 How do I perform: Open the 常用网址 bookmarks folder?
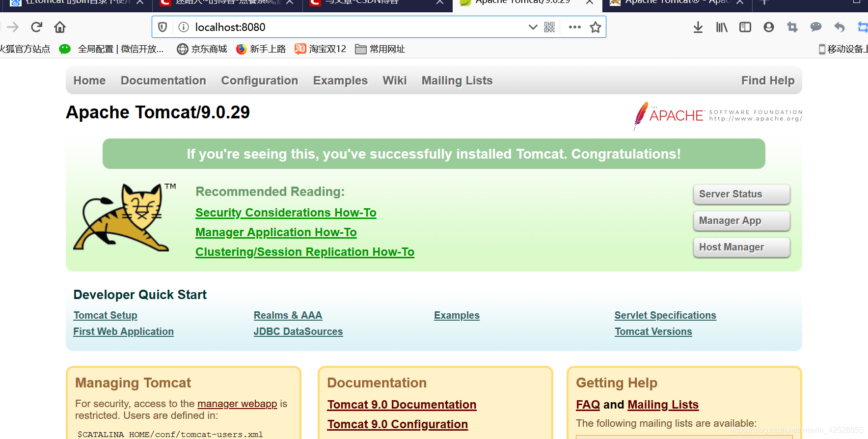[x=380, y=49]
